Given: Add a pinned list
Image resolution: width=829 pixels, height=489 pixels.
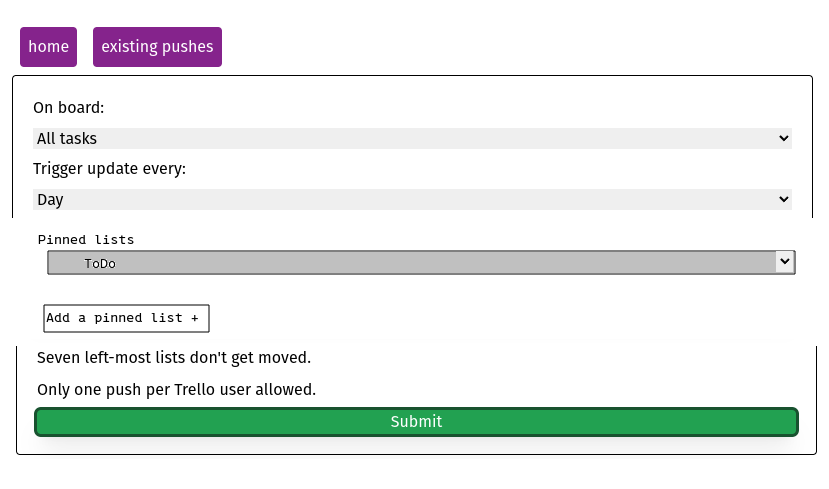Looking at the screenshot, I should tap(126, 318).
